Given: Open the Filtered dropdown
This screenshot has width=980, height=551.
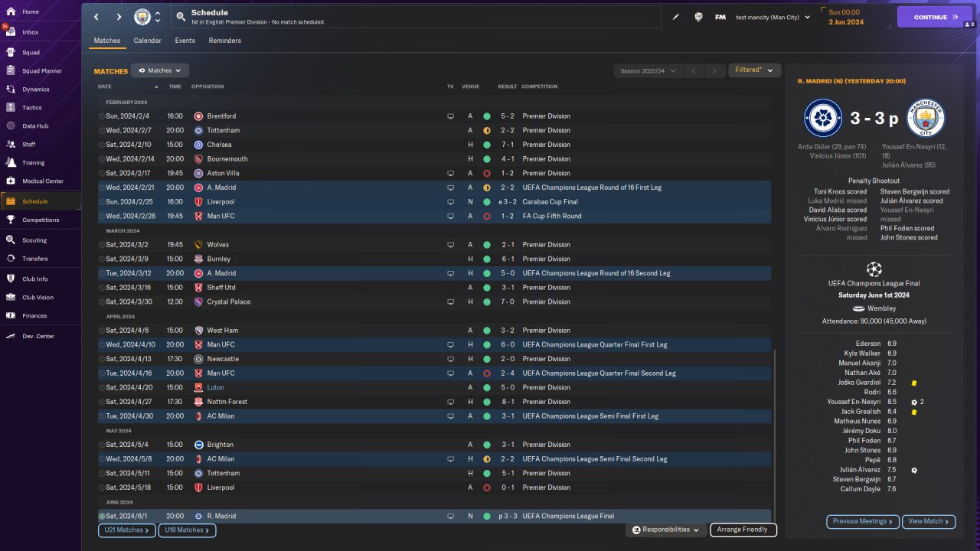Looking at the screenshot, I should point(754,70).
